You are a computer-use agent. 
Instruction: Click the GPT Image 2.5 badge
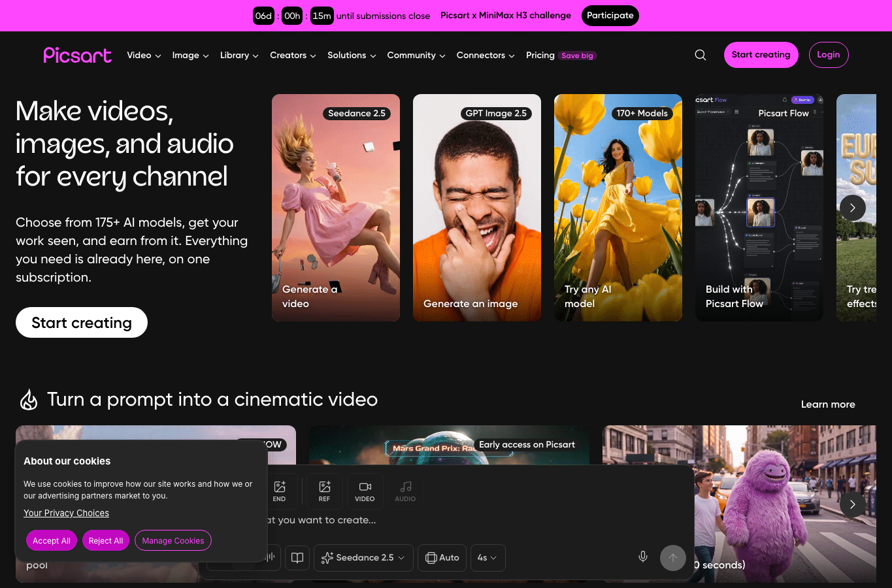496,114
